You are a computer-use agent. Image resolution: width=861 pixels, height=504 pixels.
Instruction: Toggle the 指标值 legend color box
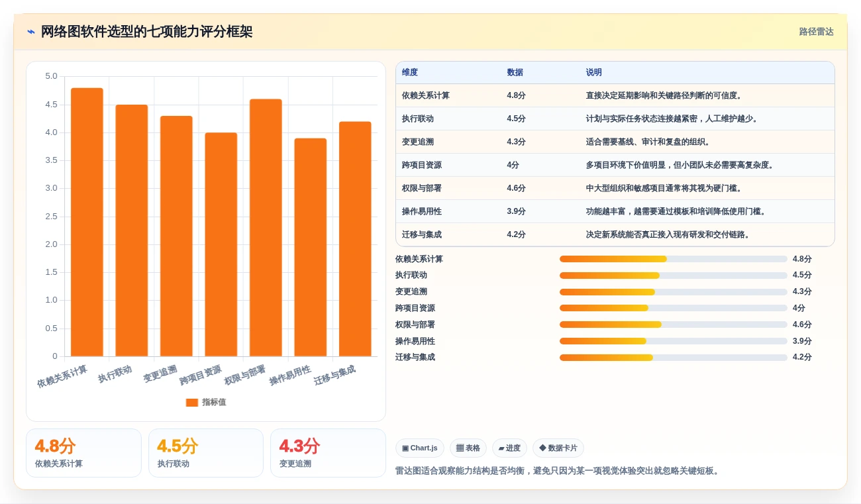tap(192, 402)
